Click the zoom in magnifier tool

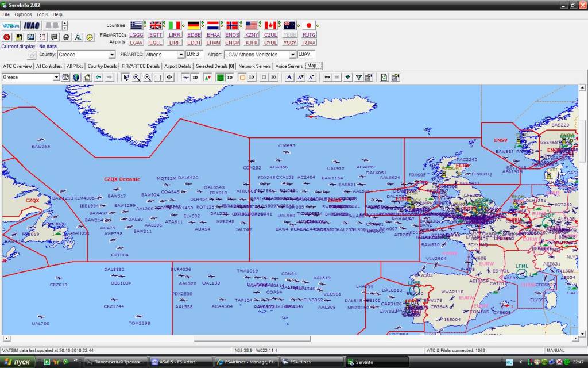tap(137, 77)
